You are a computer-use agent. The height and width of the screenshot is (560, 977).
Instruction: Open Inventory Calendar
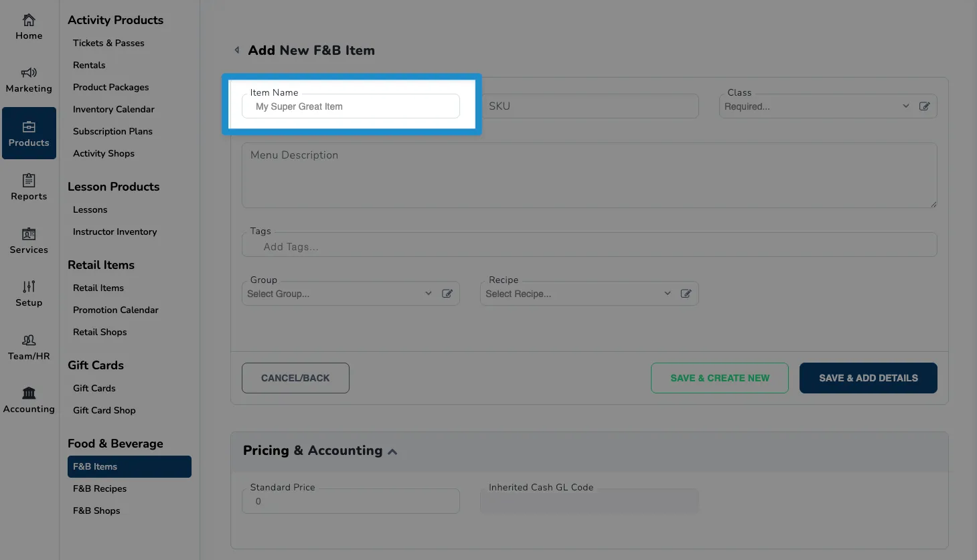[113, 109]
